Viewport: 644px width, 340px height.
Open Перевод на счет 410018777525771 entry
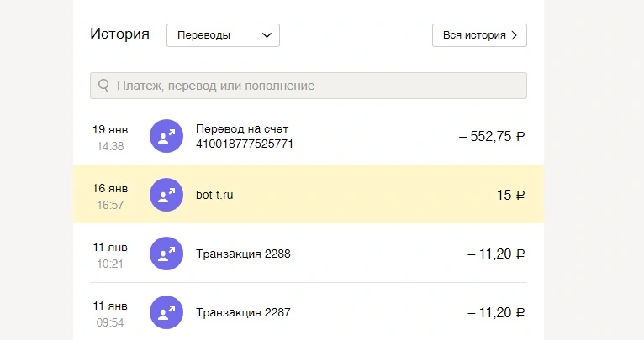[309, 136]
